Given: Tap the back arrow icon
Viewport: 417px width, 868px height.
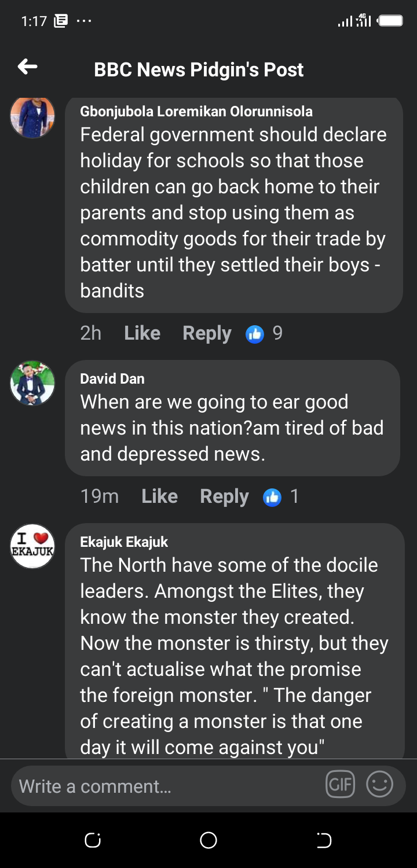Looking at the screenshot, I should tap(27, 67).
